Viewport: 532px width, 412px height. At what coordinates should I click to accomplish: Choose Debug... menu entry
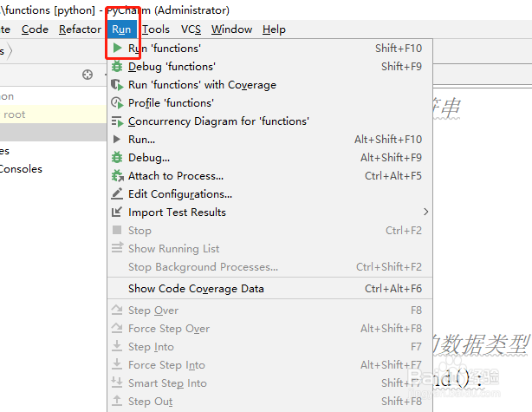[269, 158]
